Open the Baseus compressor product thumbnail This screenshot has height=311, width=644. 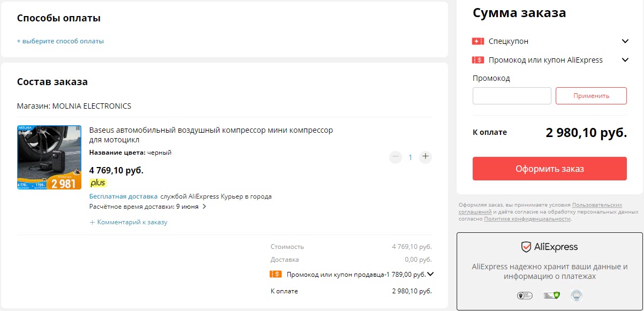[49, 157]
